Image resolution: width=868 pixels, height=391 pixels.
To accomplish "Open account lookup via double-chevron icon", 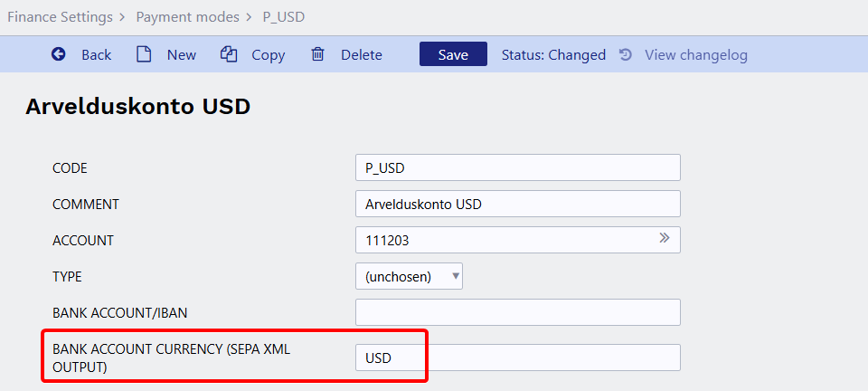I will (665, 239).
